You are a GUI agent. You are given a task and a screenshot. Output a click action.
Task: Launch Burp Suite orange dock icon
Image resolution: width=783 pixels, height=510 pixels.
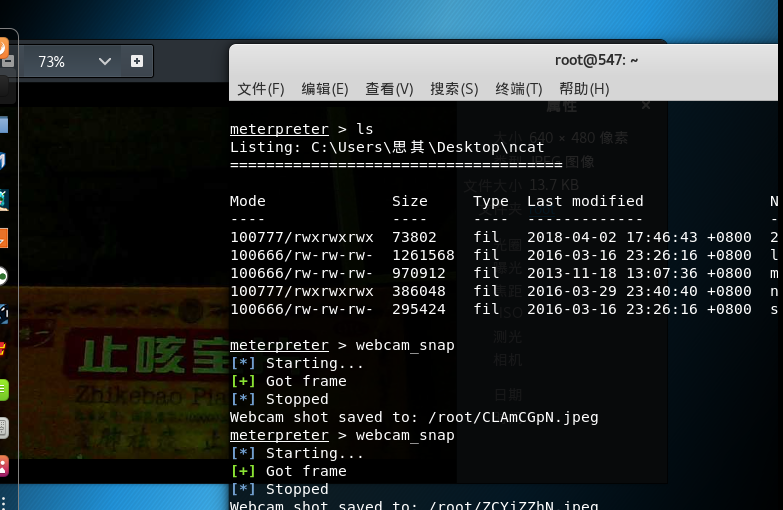(x=3, y=238)
